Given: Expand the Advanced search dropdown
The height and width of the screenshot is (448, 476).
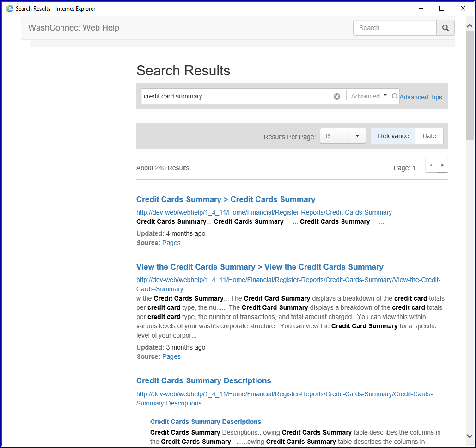Looking at the screenshot, I should (x=369, y=96).
